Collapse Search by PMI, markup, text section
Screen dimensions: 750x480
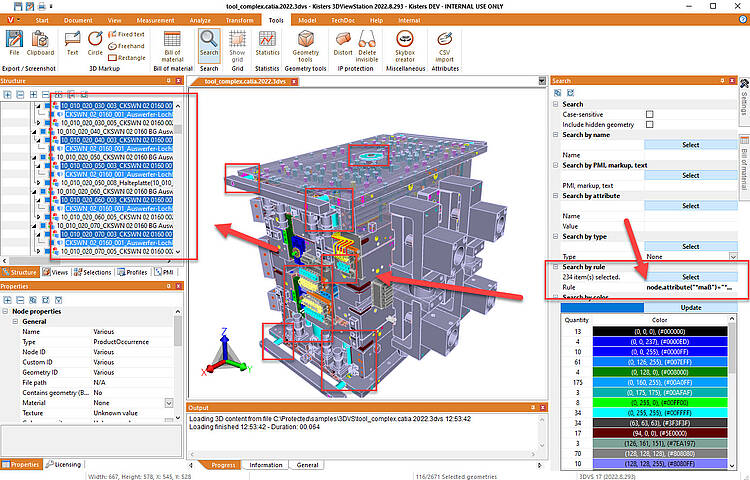(x=556, y=165)
